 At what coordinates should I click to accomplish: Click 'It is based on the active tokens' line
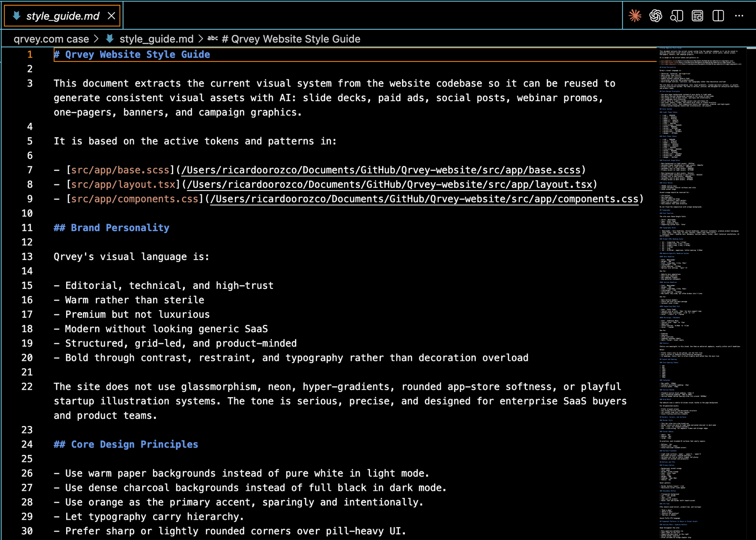coord(195,141)
